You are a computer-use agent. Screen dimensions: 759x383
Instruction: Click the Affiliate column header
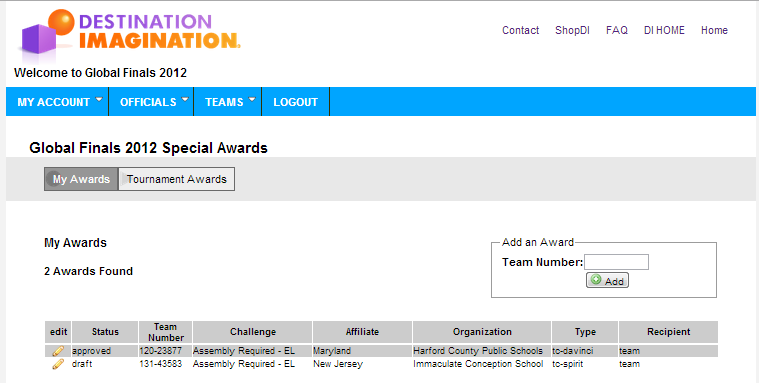pyautogui.click(x=362, y=332)
